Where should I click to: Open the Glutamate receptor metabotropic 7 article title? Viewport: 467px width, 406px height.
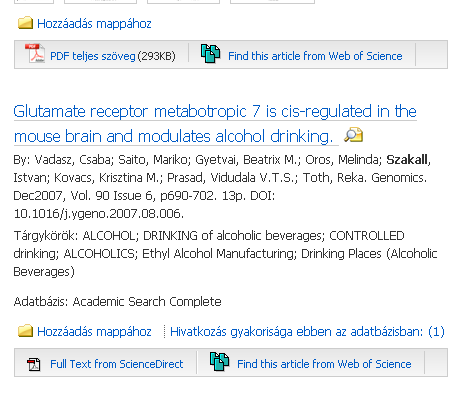pos(215,124)
